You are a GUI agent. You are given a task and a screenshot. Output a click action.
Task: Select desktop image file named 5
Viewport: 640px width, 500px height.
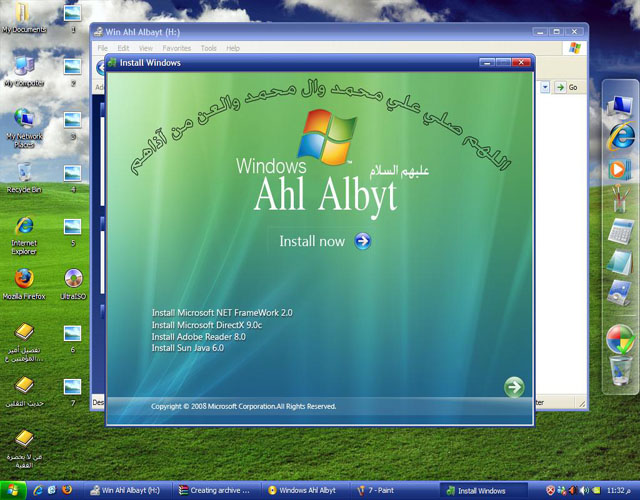[73, 232]
